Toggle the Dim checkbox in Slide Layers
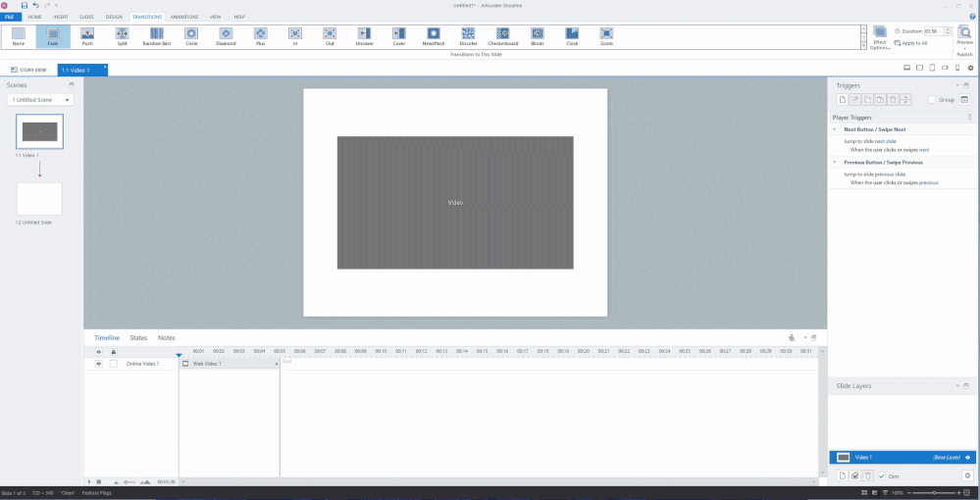980x500 pixels. (x=882, y=475)
